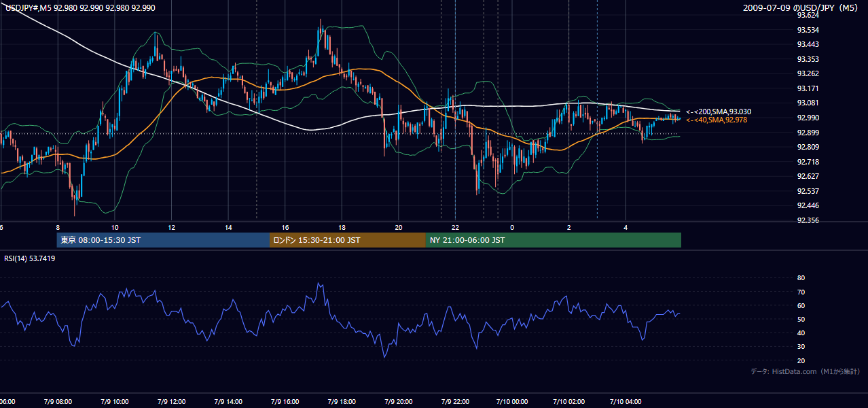Click hour tick 16 under the price chart
868x408 pixels.
click(x=285, y=227)
